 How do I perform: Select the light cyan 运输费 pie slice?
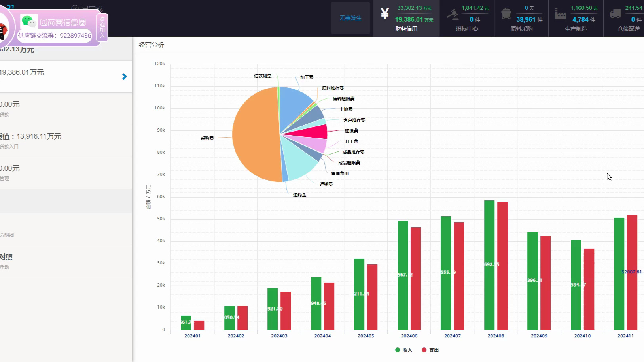301,162
